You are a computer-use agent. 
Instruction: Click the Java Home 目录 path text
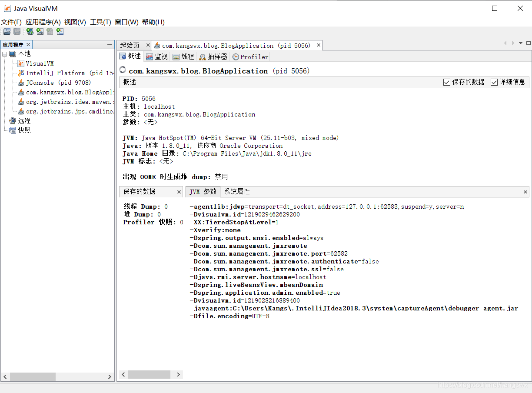click(247, 153)
